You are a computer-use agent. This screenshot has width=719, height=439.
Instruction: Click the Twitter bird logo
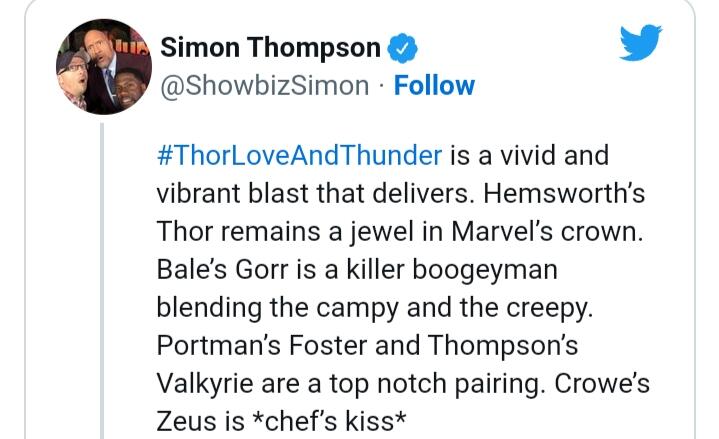(x=640, y=42)
